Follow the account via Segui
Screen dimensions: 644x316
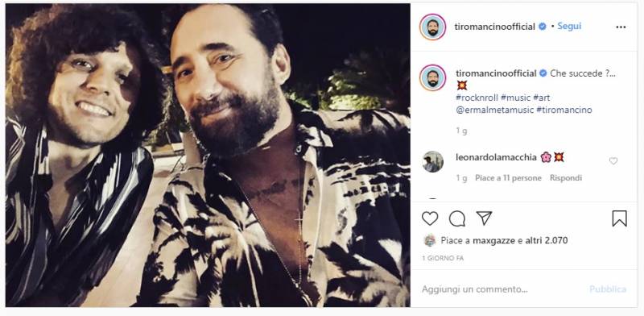569,27
